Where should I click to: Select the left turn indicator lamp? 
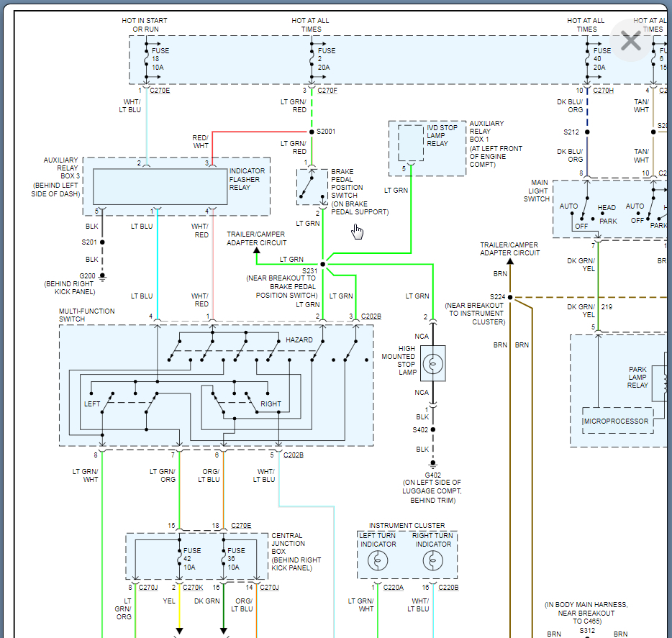(x=378, y=562)
